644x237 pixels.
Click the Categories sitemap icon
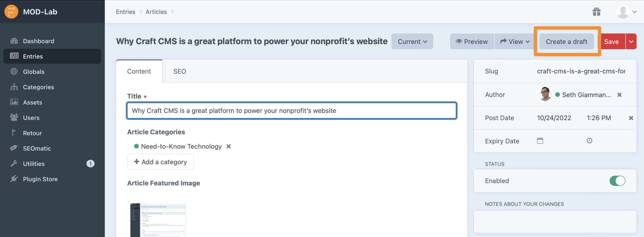14,87
